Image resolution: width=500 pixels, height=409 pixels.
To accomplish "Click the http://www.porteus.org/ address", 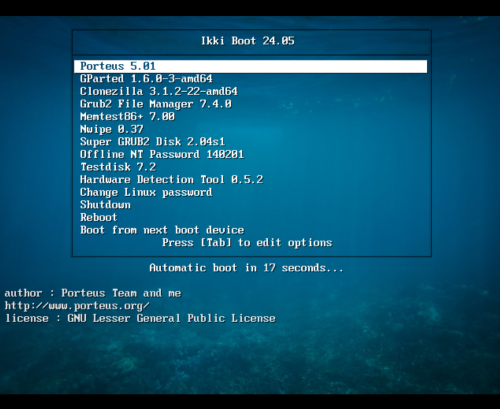I will click(x=77, y=306).
